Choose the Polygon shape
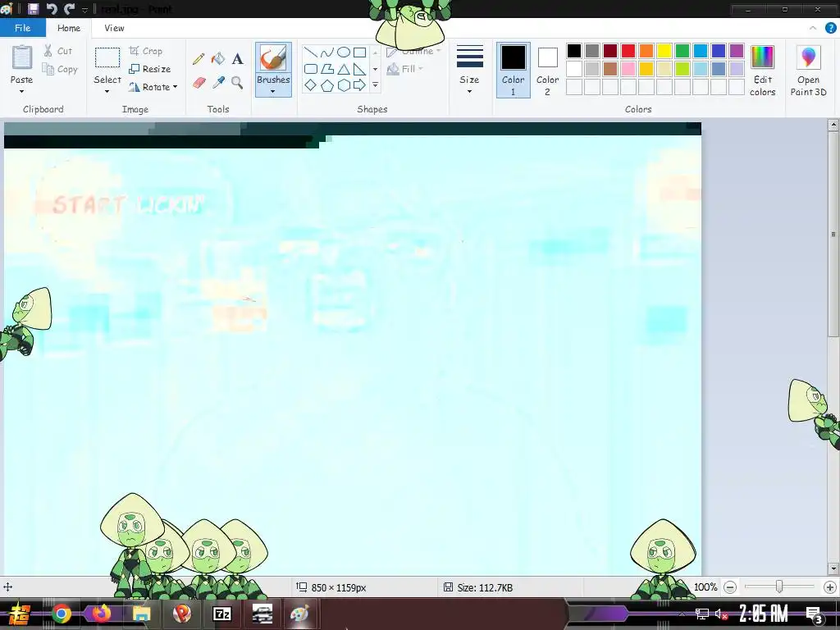Image resolution: width=840 pixels, height=630 pixels. [x=326, y=69]
